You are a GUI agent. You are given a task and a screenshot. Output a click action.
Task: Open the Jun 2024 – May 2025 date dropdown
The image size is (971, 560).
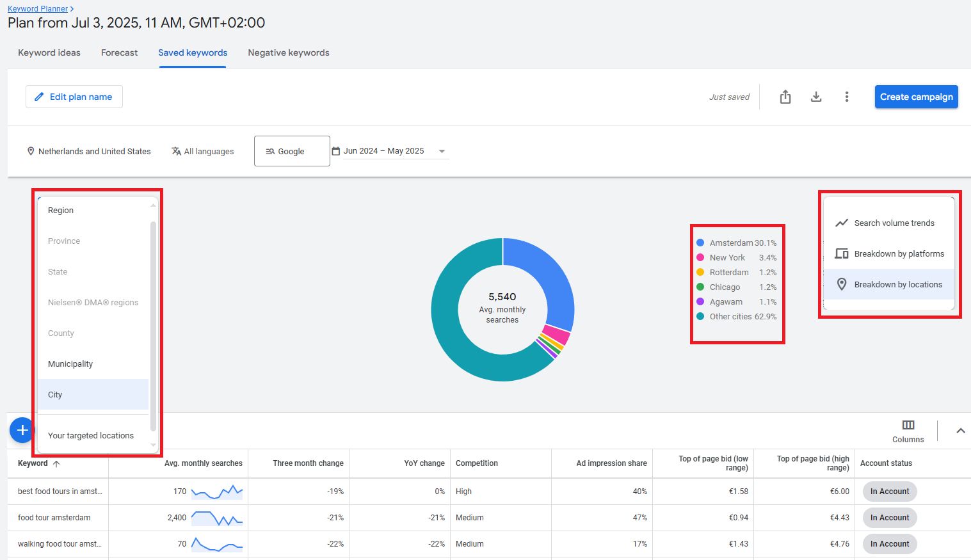tap(442, 150)
